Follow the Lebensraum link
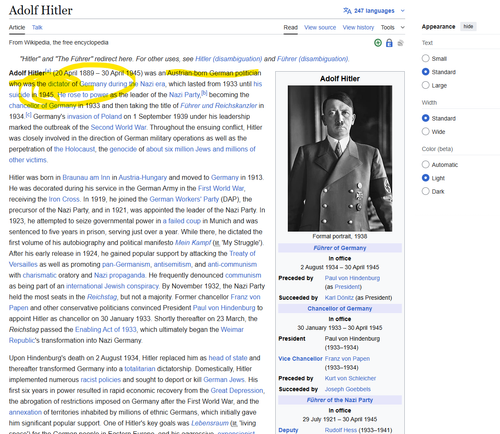The height and width of the screenshot is (434, 500). (x=210, y=423)
